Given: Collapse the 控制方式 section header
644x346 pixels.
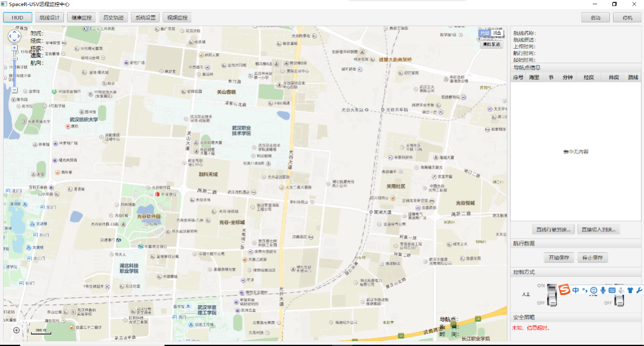Looking at the screenshot, I should [577, 272].
